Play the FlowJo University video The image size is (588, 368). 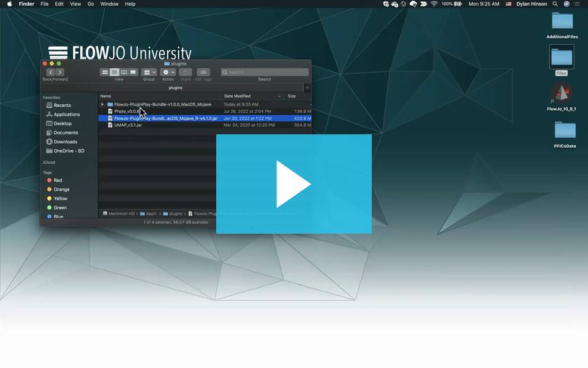(293, 184)
